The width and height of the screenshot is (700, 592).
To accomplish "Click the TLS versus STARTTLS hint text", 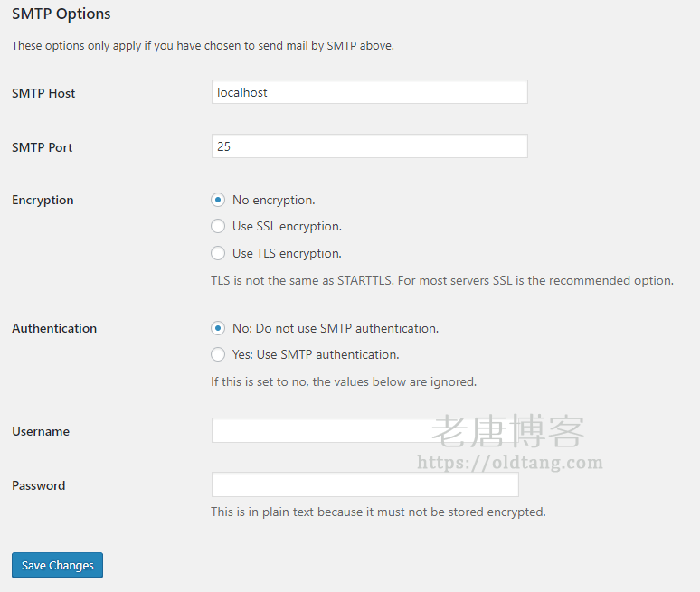I will (442, 280).
